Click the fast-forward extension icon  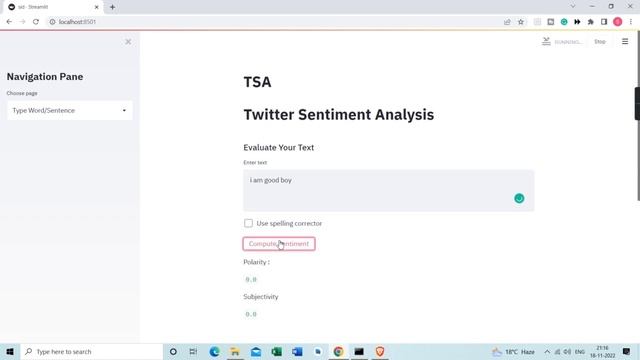click(577, 22)
